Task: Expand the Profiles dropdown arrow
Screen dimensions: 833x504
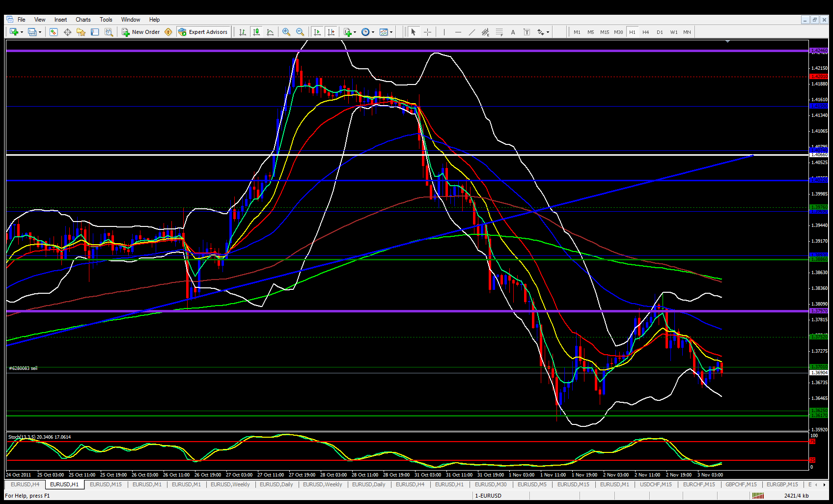Action: click(40, 32)
